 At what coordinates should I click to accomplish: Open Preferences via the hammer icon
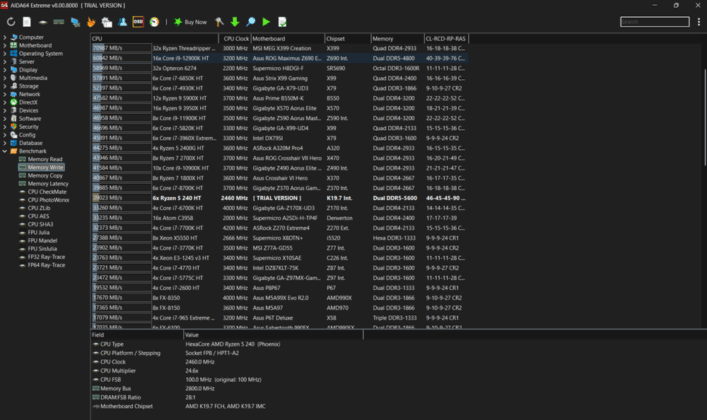pos(219,22)
